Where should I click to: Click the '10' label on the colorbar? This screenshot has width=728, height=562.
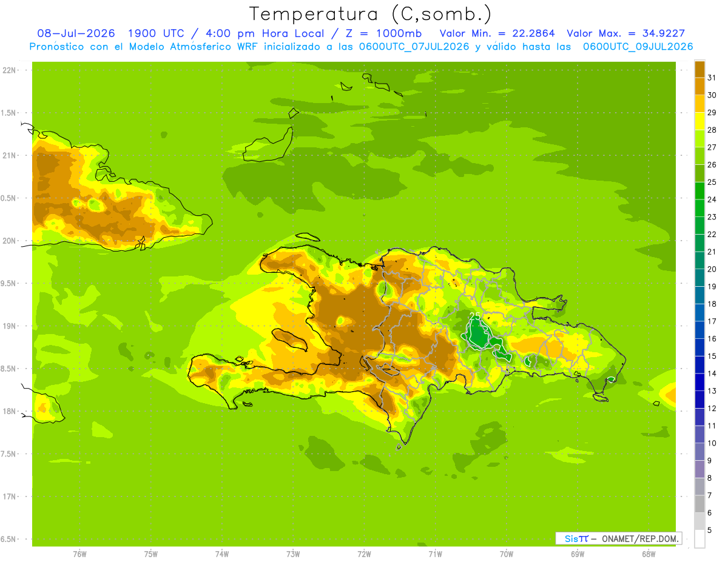[713, 443]
